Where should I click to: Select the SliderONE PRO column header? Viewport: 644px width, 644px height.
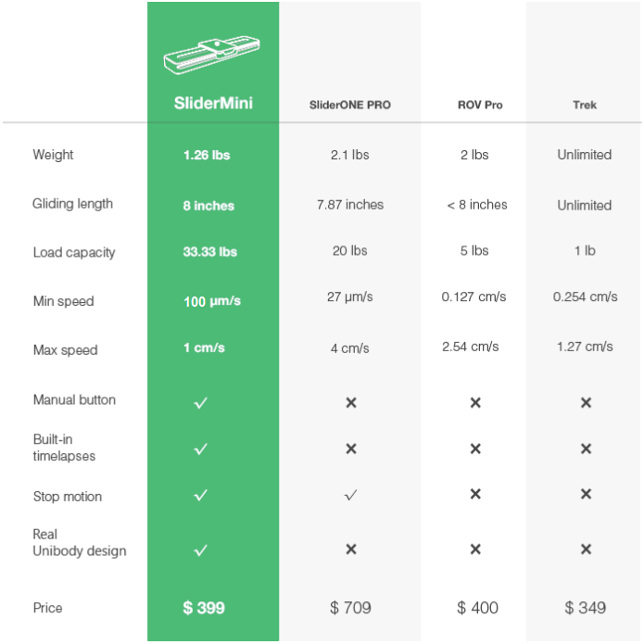[x=350, y=105]
